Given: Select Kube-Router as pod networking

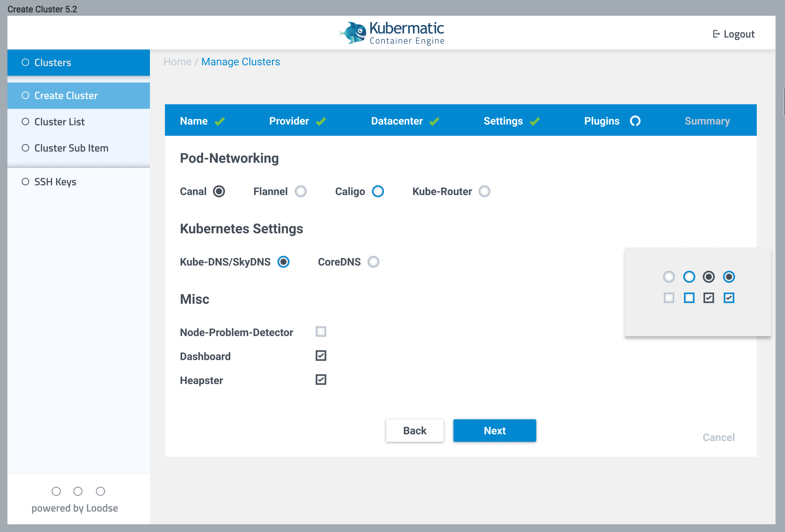Looking at the screenshot, I should coord(484,191).
